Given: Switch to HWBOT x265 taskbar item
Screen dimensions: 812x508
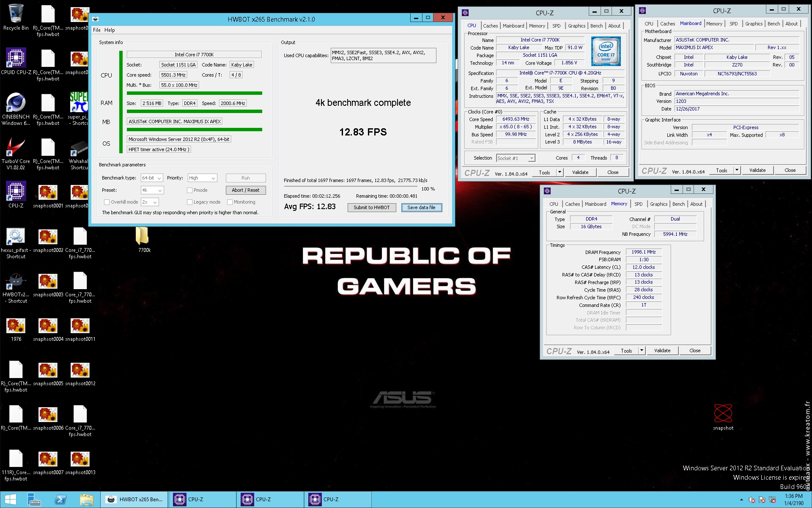Looking at the screenshot, I should pos(134,500).
